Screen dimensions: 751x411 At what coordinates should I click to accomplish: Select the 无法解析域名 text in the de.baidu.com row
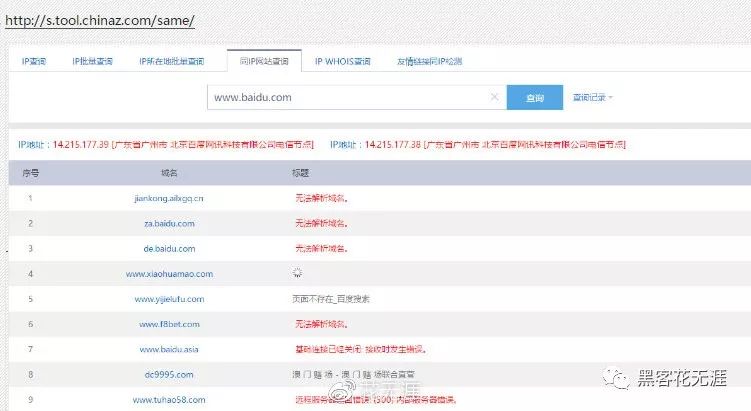pyautogui.click(x=321, y=249)
